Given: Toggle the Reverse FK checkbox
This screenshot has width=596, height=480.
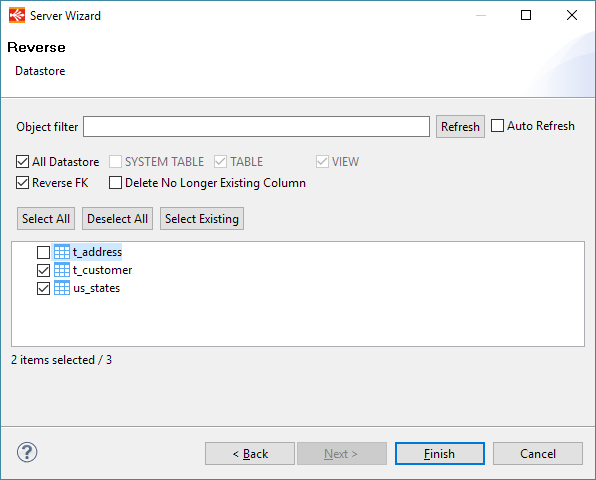Looking at the screenshot, I should (x=22, y=183).
